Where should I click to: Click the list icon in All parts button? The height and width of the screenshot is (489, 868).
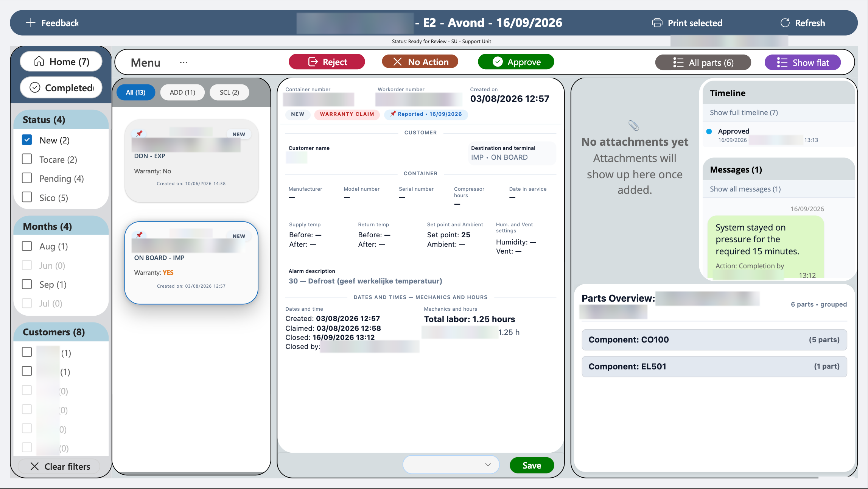678,62
